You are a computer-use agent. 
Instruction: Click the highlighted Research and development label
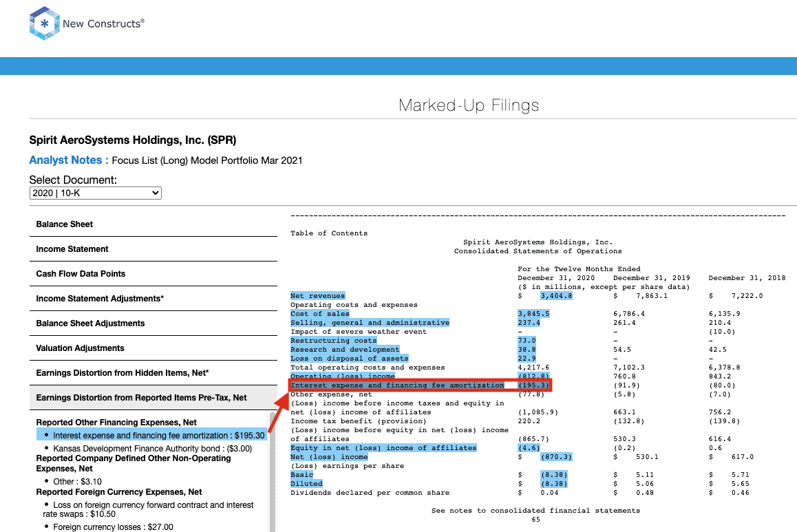coord(345,350)
